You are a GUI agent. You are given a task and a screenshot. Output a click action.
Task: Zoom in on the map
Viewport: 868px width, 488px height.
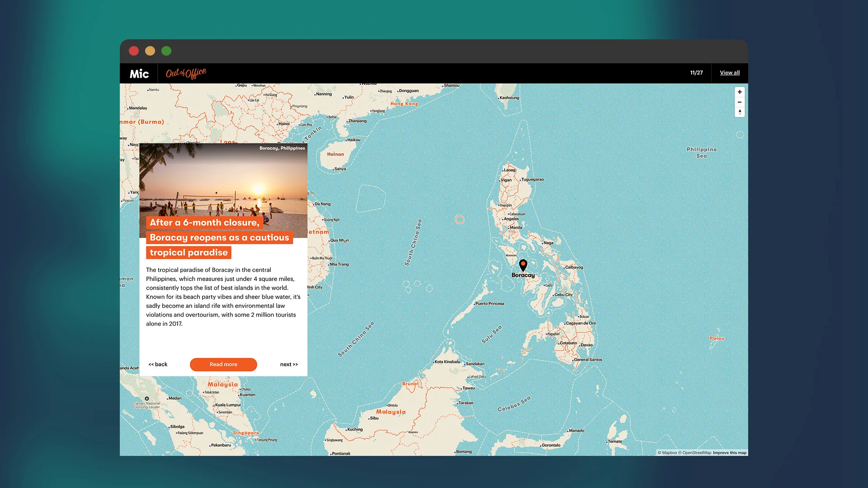(740, 92)
